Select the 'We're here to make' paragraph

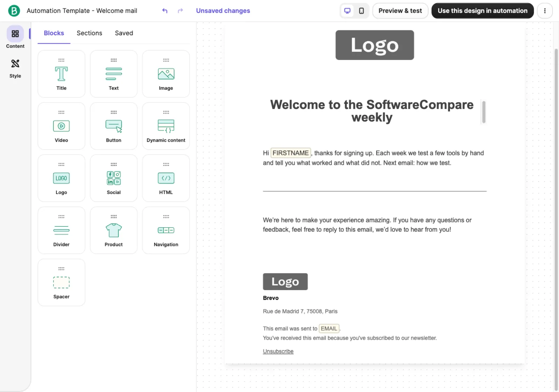(x=367, y=225)
